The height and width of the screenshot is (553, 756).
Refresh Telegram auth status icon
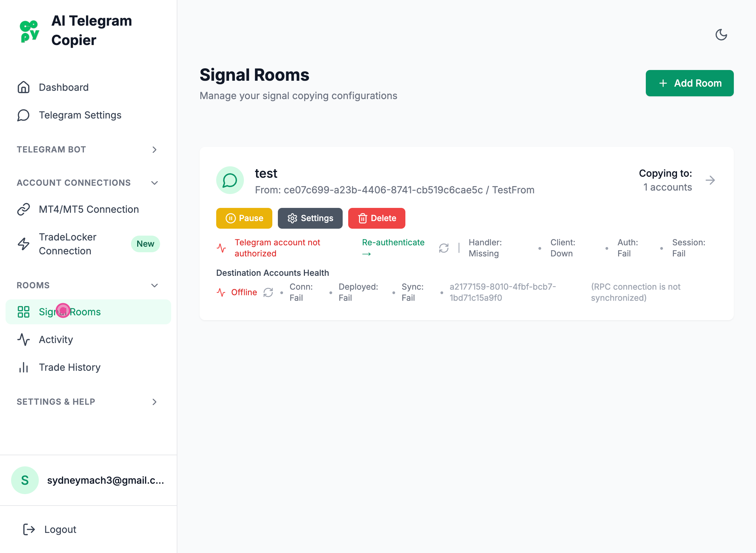coord(444,248)
